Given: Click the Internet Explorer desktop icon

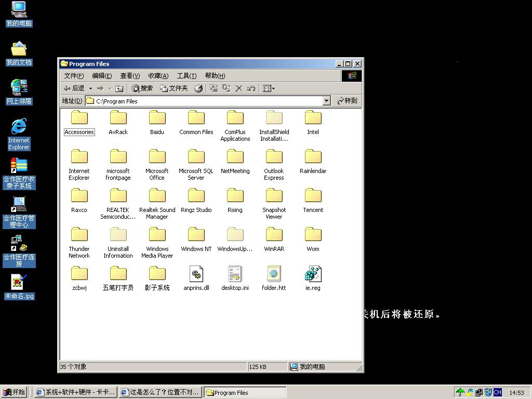Looking at the screenshot, I should (19, 127).
